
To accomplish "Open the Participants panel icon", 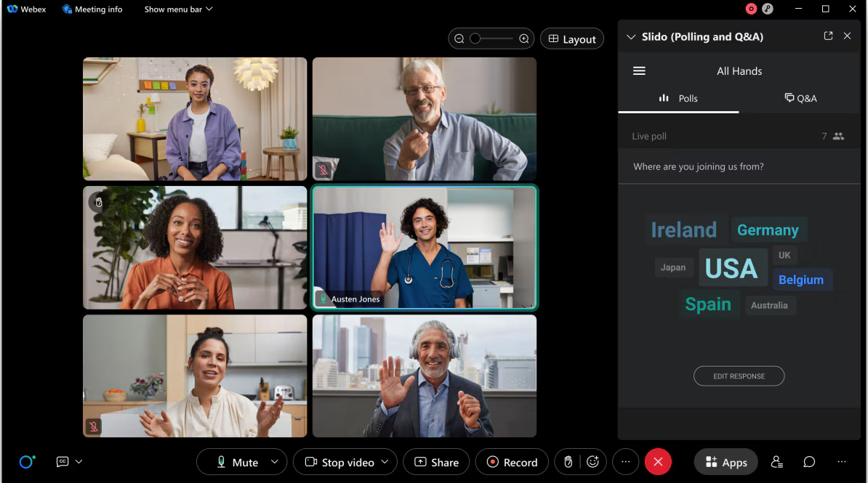I will [777, 462].
